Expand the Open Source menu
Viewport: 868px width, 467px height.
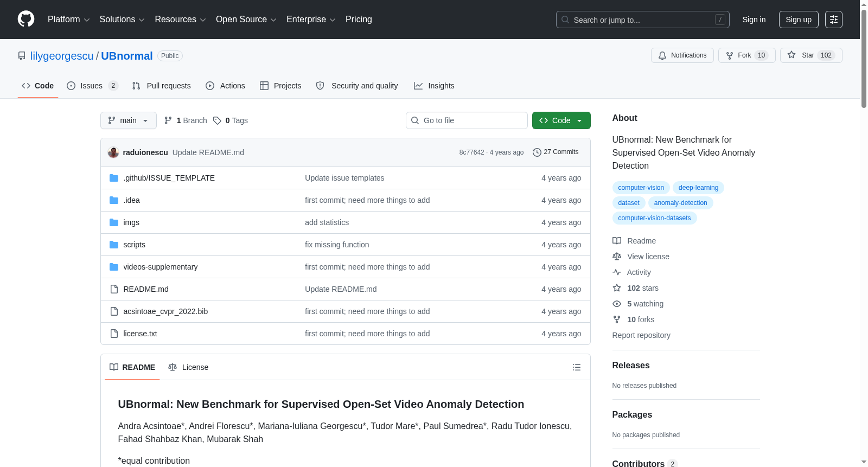(246, 20)
